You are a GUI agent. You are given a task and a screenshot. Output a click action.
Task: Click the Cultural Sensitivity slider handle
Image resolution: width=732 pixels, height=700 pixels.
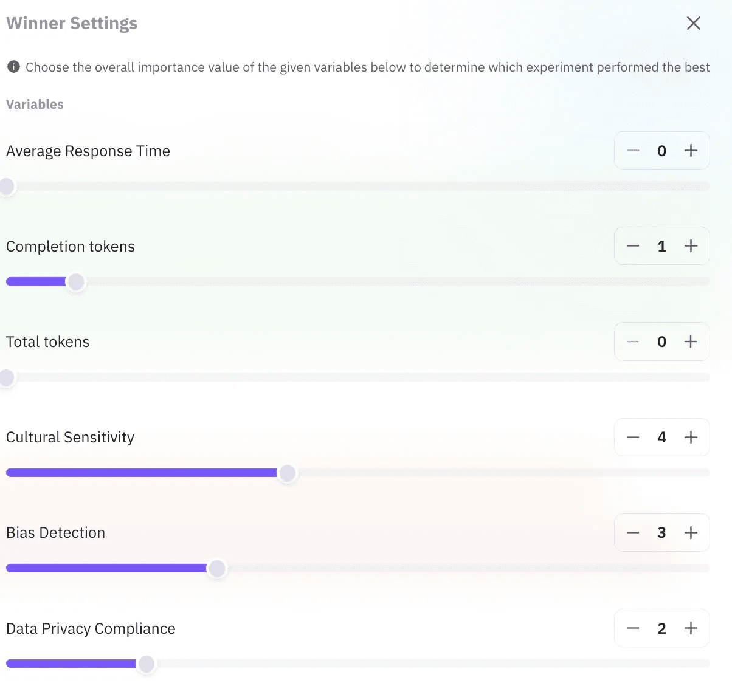click(x=287, y=473)
